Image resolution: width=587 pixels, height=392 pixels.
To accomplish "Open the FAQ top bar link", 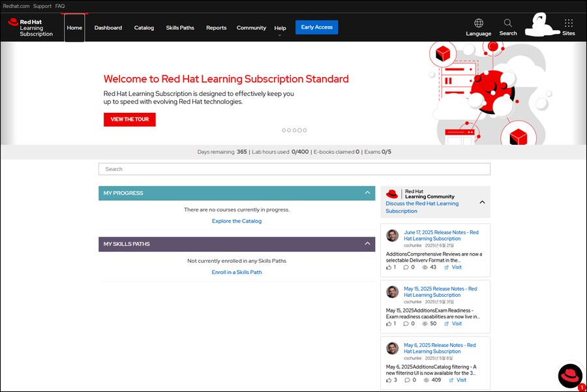I will (60, 6).
